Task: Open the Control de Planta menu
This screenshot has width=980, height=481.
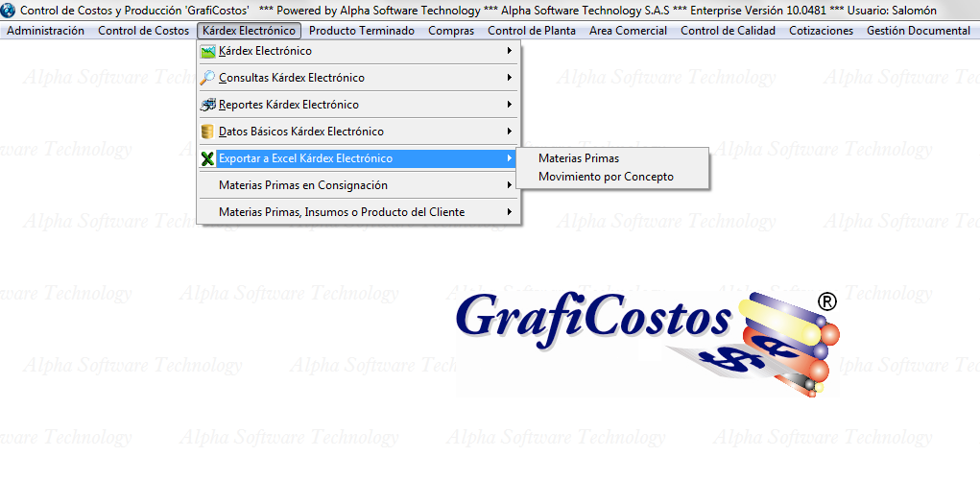Action: pos(532,31)
